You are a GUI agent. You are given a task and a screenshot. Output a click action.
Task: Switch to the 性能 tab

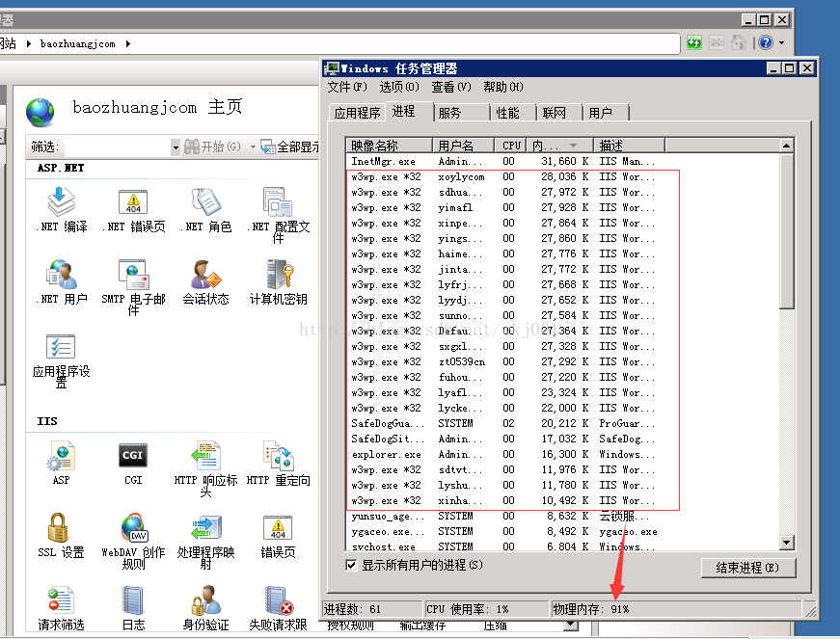click(513, 113)
